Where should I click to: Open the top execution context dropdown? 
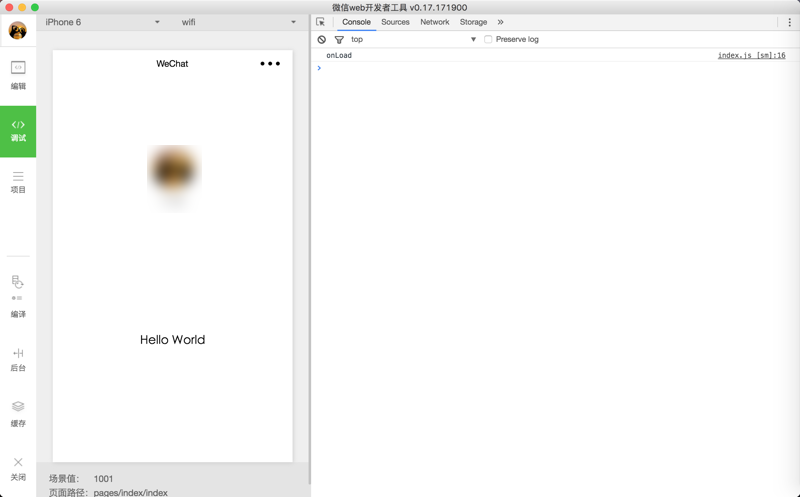pyautogui.click(x=413, y=39)
